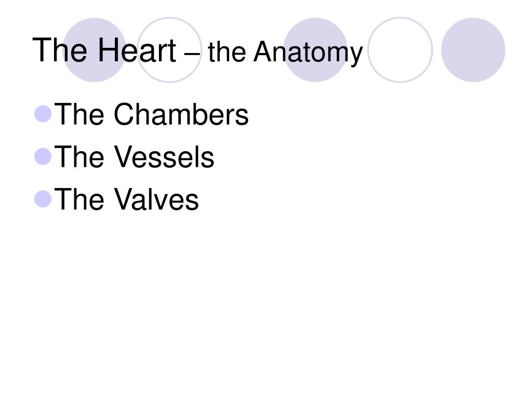The image size is (532, 399).
Task: Click the lavender bullet beside The Valves
Action: coord(43,199)
